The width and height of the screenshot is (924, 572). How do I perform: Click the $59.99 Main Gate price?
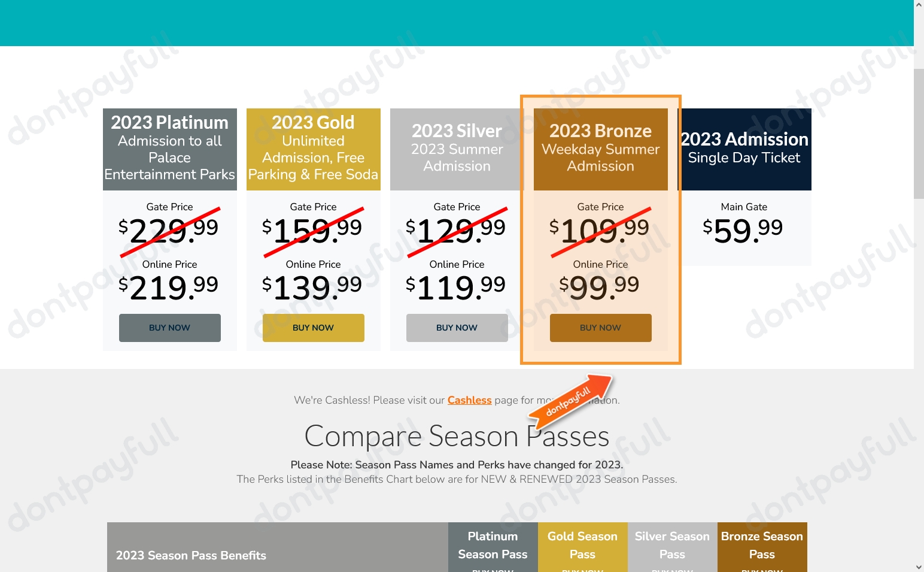point(743,231)
